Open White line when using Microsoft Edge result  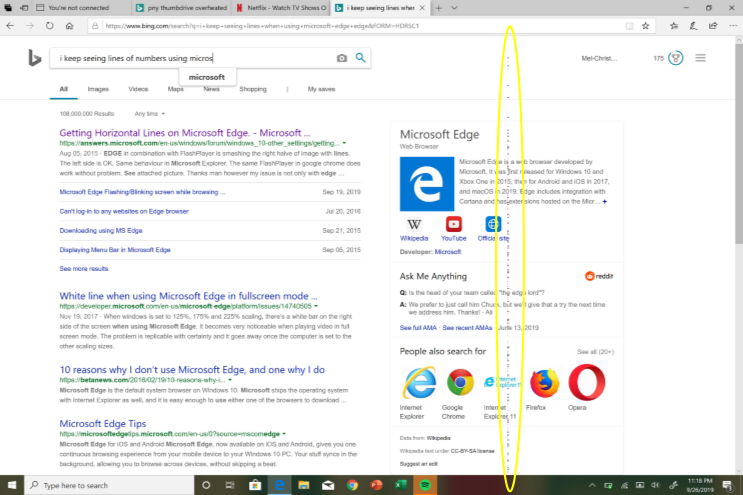[189, 296]
